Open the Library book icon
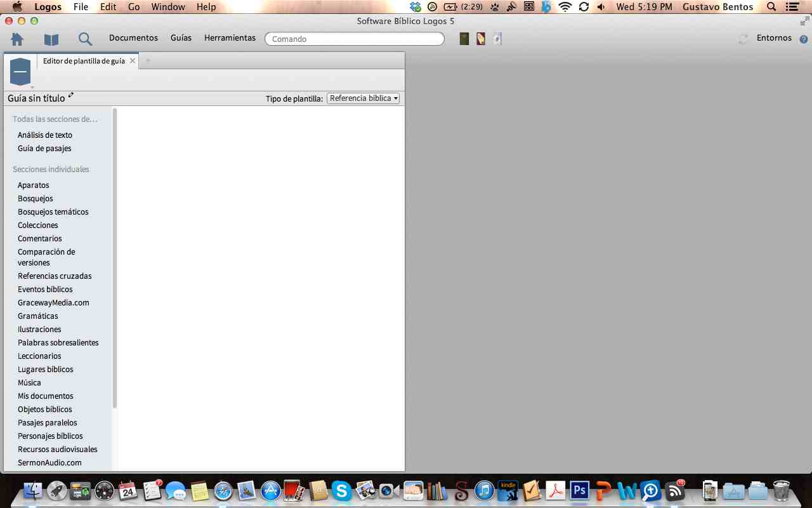This screenshot has height=508, width=812. click(x=51, y=39)
